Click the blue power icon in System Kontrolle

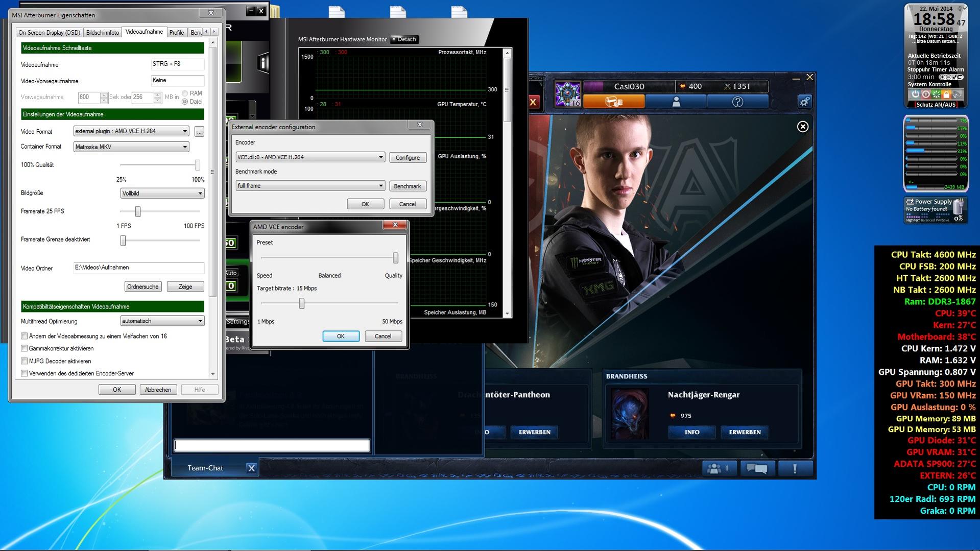915,94
